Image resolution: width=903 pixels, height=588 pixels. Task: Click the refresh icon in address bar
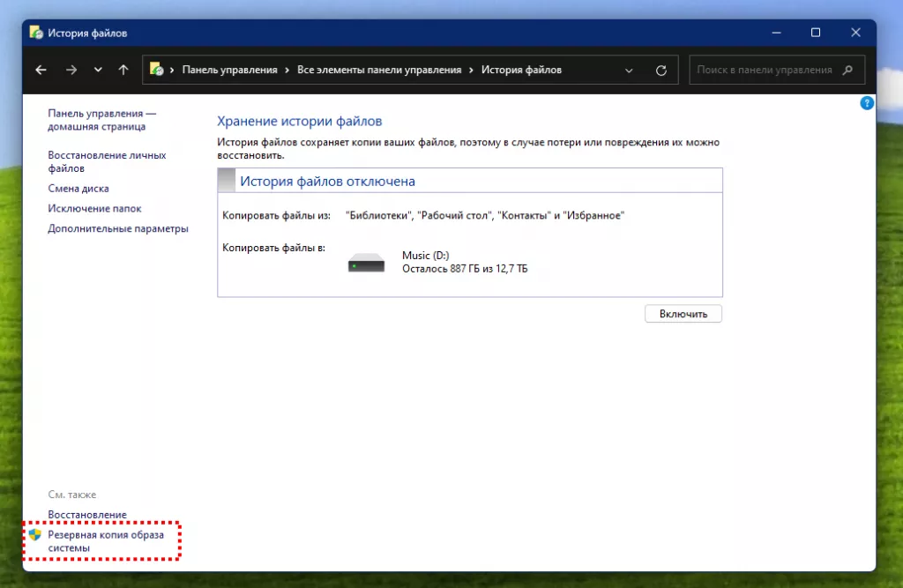pyautogui.click(x=661, y=71)
